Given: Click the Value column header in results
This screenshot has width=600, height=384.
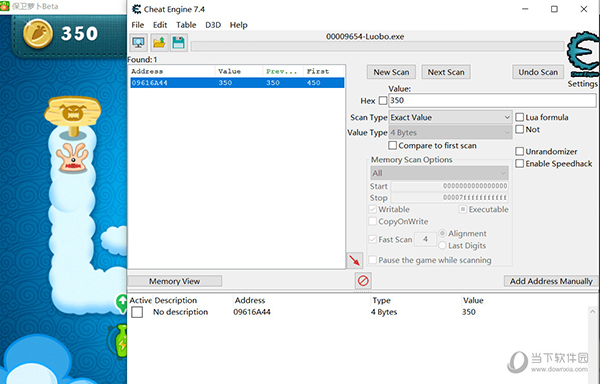Looking at the screenshot, I should 239,71.
